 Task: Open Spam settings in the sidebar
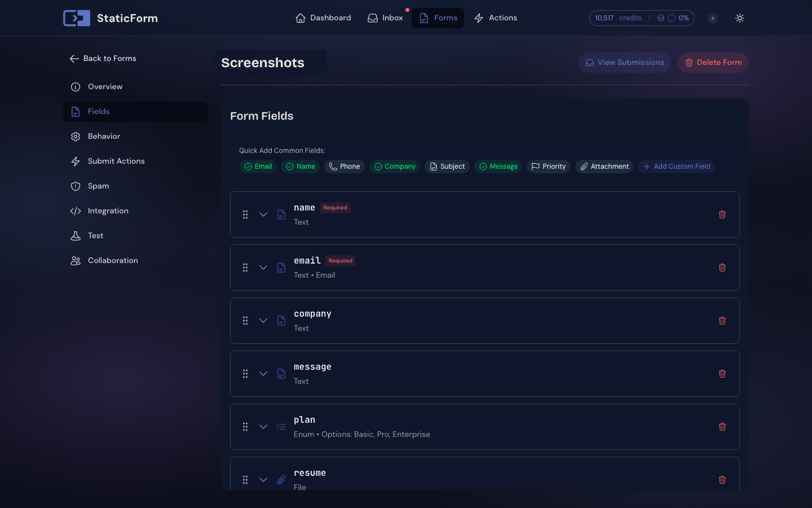[x=135, y=186]
